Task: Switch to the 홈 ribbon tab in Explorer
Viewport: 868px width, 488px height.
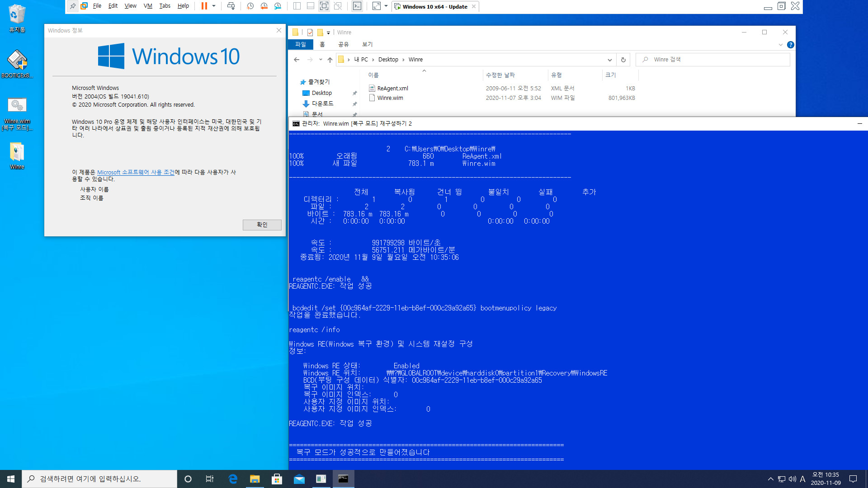Action: click(322, 44)
